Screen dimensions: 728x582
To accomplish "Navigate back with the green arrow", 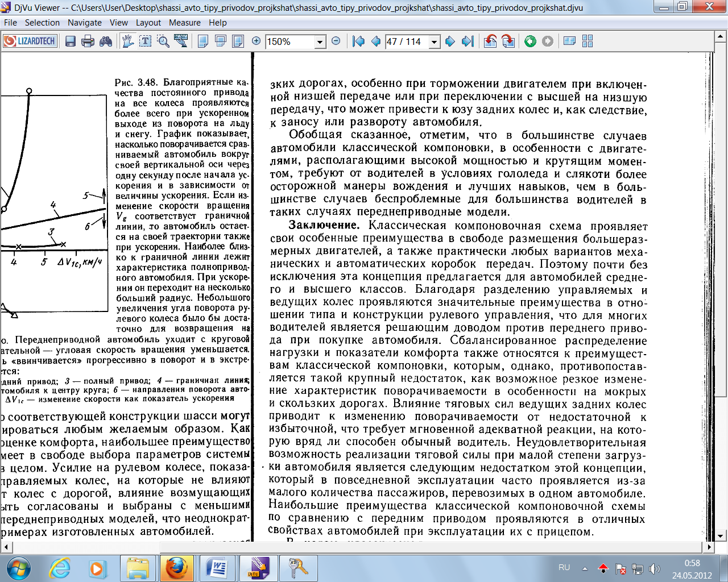I will tap(530, 41).
